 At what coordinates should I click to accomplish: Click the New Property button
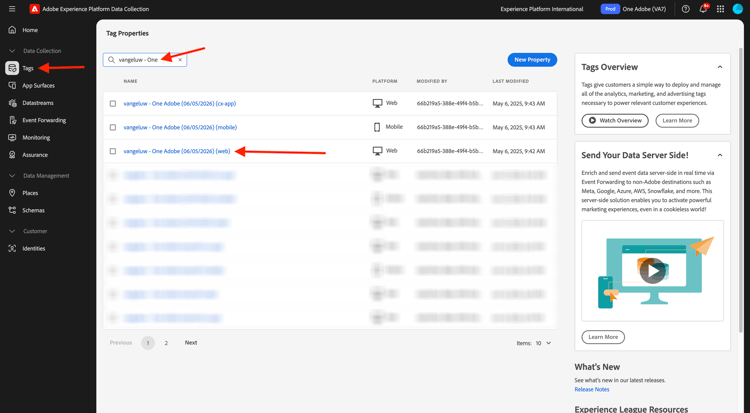pyautogui.click(x=532, y=60)
